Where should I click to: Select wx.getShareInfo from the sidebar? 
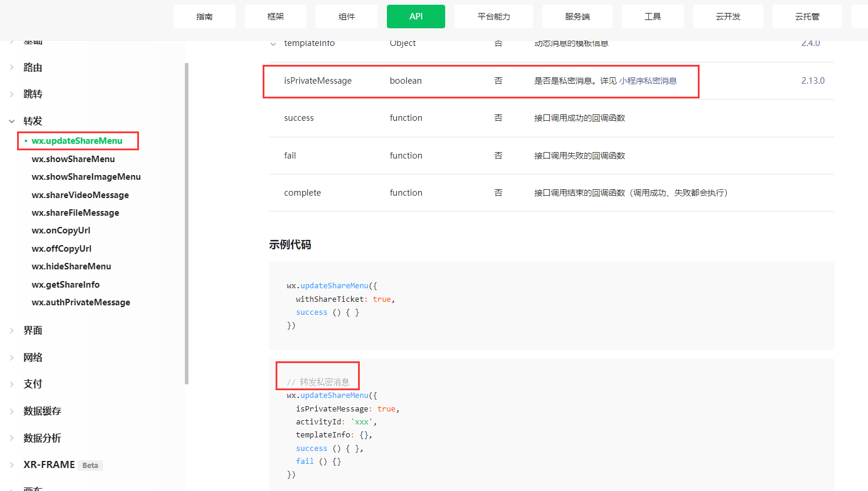pos(67,284)
